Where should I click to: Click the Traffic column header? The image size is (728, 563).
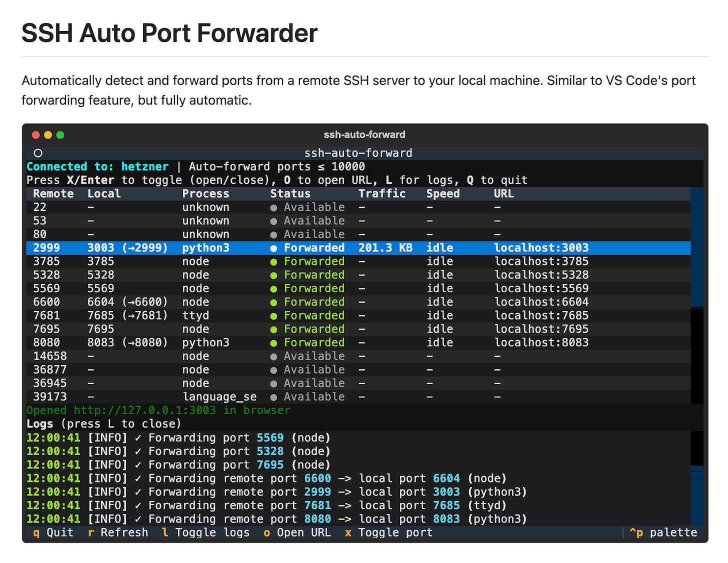[x=382, y=194]
